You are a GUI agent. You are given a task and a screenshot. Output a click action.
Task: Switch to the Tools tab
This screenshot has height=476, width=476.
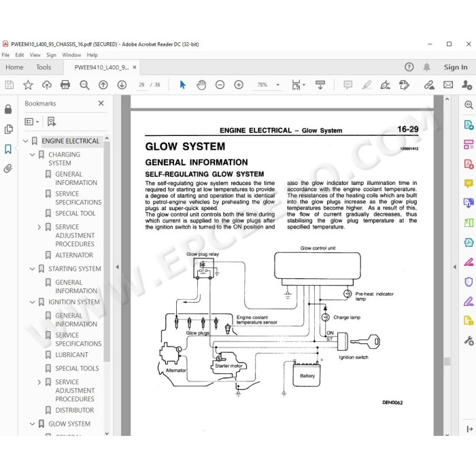click(44, 67)
